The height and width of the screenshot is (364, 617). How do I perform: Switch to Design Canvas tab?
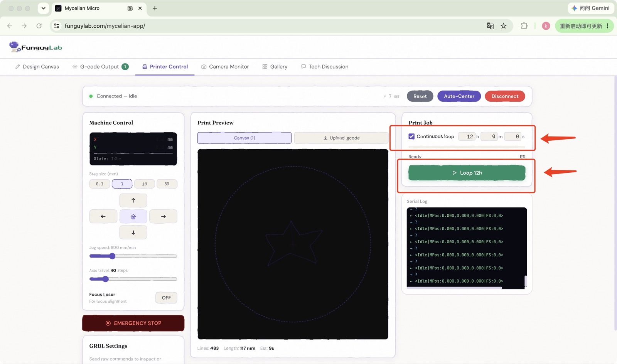click(37, 67)
